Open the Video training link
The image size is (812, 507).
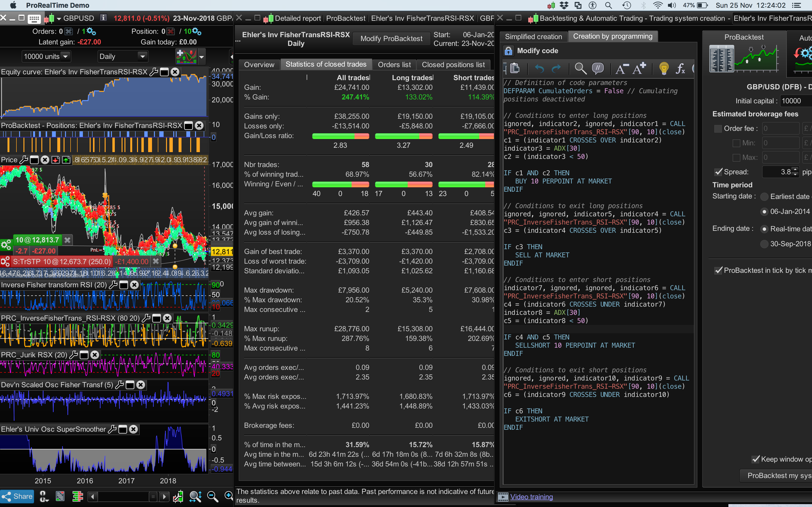tap(531, 497)
